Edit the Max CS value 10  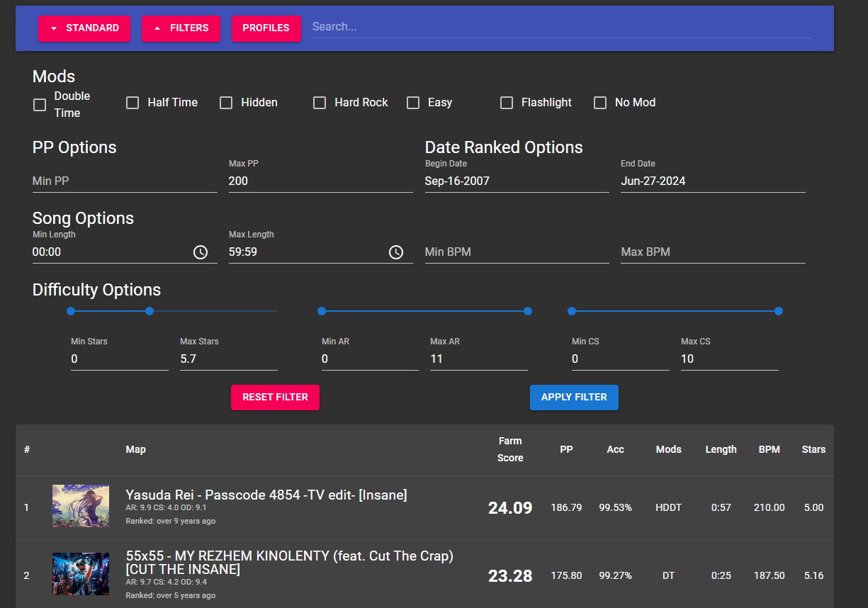pyautogui.click(x=730, y=359)
